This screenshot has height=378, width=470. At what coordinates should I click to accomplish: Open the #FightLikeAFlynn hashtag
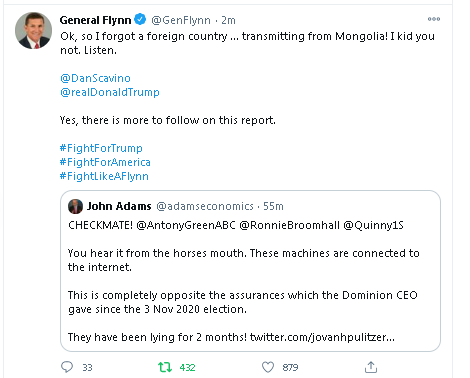(x=104, y=176)
